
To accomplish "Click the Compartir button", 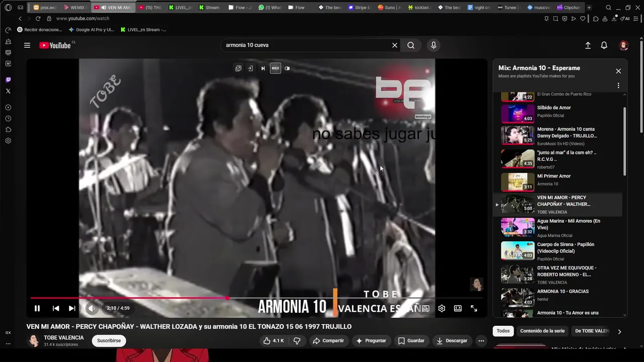I will 328,341.
